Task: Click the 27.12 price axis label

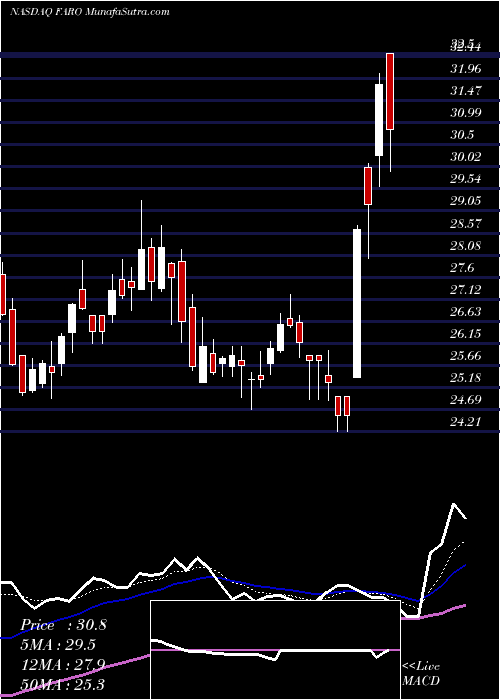Action: pos(466,290)
